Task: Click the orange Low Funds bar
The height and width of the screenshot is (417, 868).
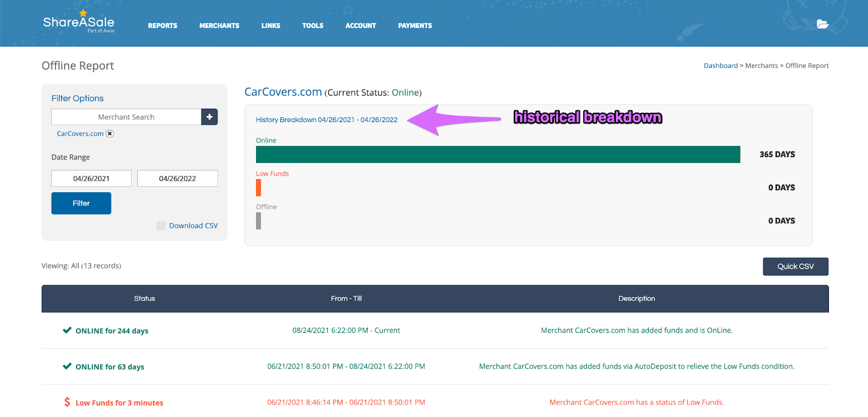Action: [259, 187]
